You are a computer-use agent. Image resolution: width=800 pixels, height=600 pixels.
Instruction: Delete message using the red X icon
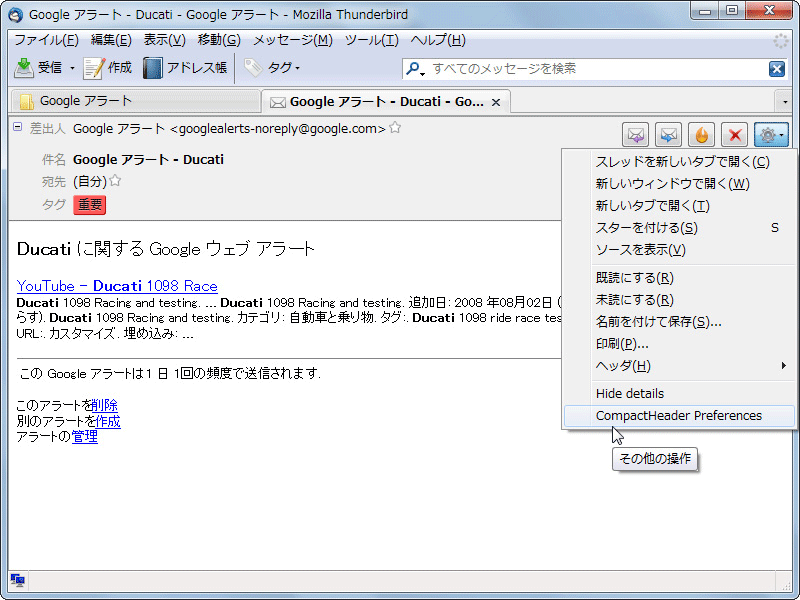(736, 134)
